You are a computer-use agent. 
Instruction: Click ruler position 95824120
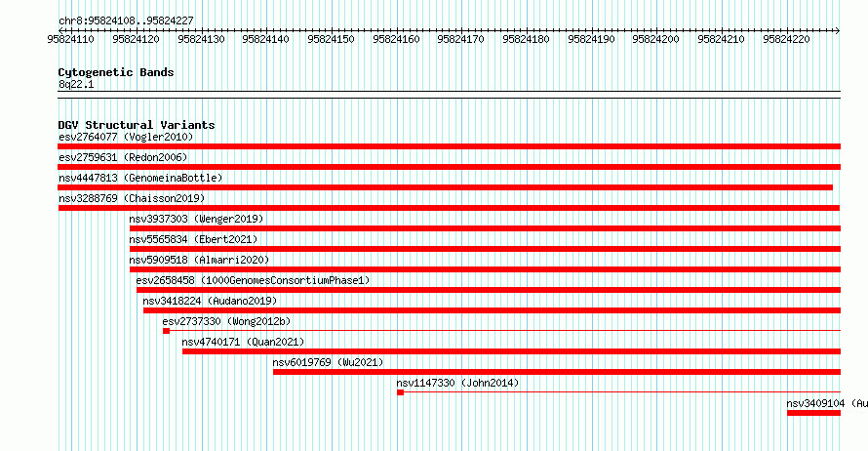pos(136,39)
